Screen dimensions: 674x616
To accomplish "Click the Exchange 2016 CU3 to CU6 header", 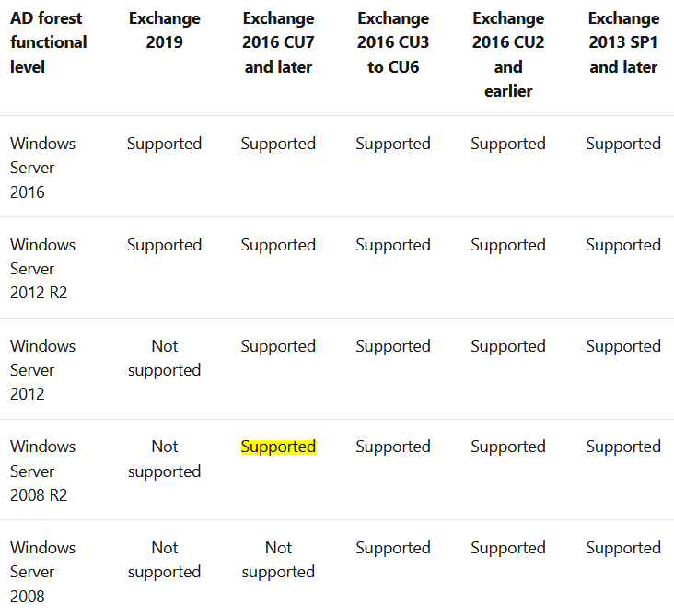I will [393, 42].
